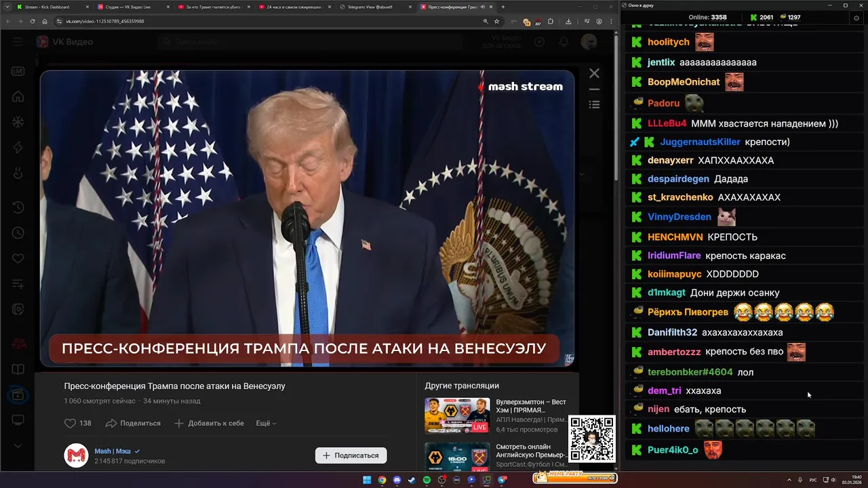The height and width of the screenshot is (488, 868).
Task: Switch to the Студия — VK Видео Live tab
Action: pos(132,7)
